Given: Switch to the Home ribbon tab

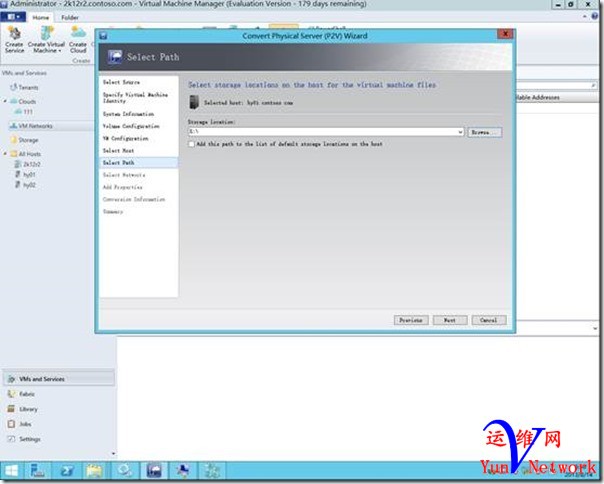Looking at the screenshot, I should pyautogui.click(x=41, y=18).
